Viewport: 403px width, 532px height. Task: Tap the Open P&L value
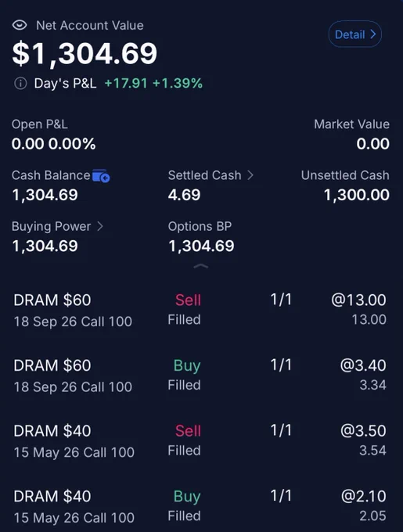pos(53,144)
